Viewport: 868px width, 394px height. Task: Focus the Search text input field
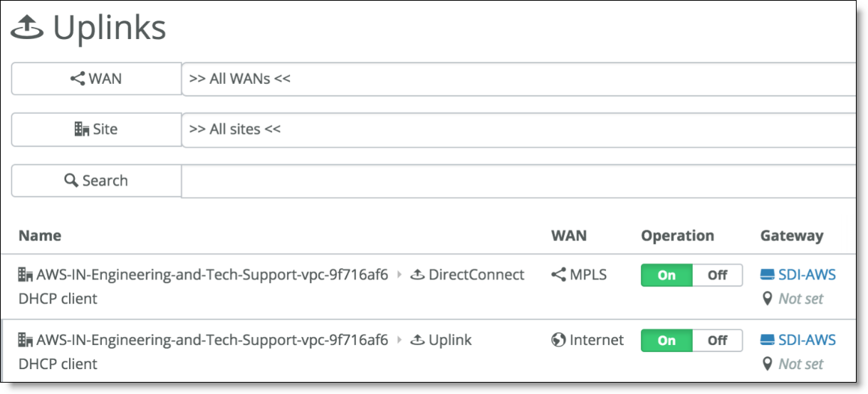[x=518, y=181]
